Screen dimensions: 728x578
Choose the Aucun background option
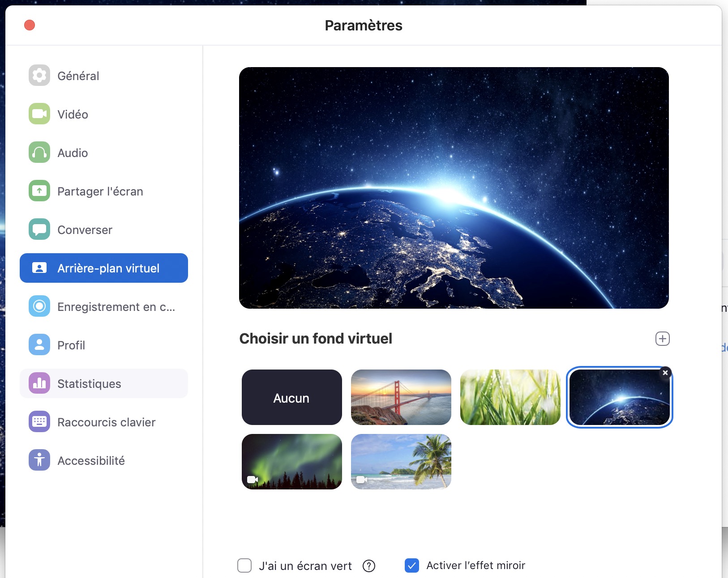(x=291, y=397)
